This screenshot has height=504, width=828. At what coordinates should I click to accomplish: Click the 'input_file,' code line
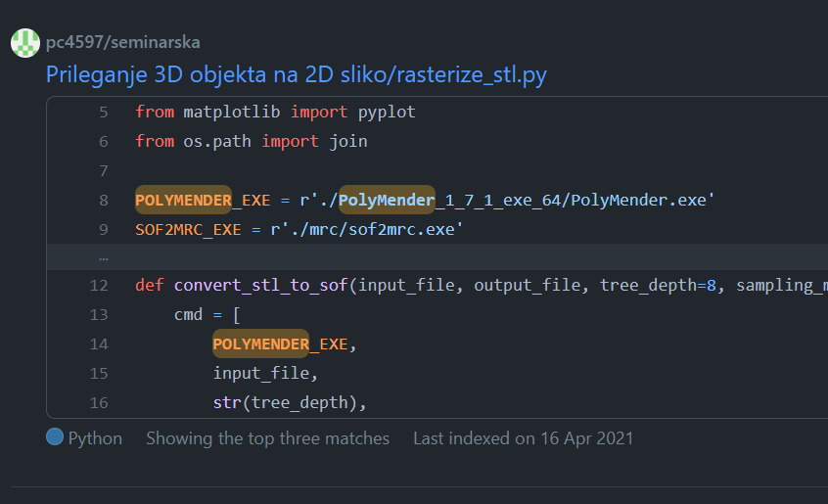tap(265, 374)
